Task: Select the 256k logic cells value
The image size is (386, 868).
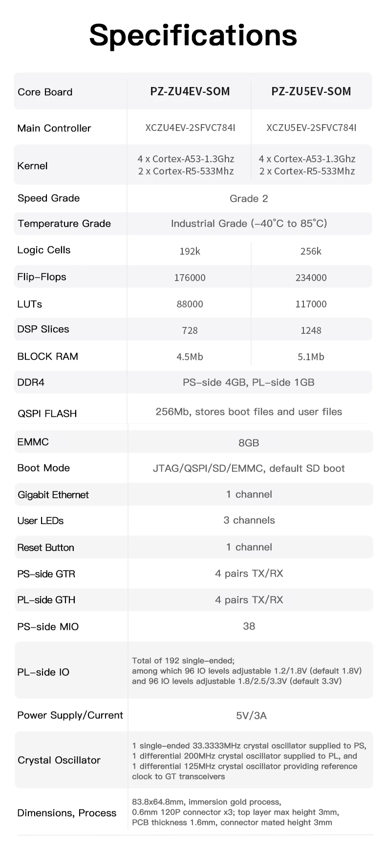Action: click(311, 251)
